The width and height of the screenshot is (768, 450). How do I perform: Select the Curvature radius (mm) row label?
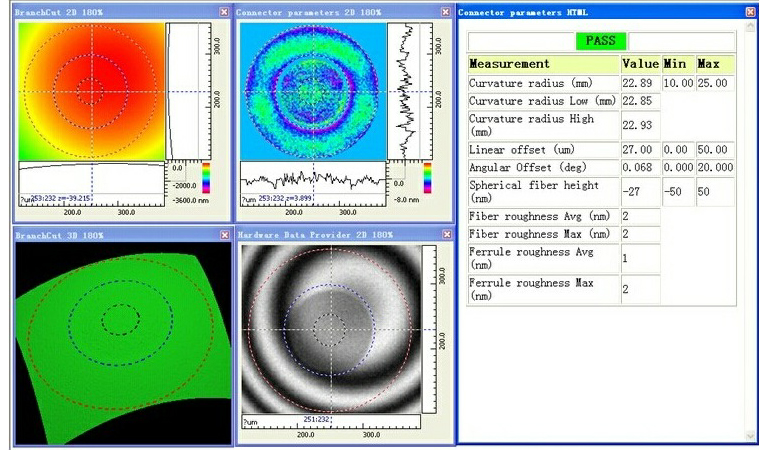pos(543,83)
